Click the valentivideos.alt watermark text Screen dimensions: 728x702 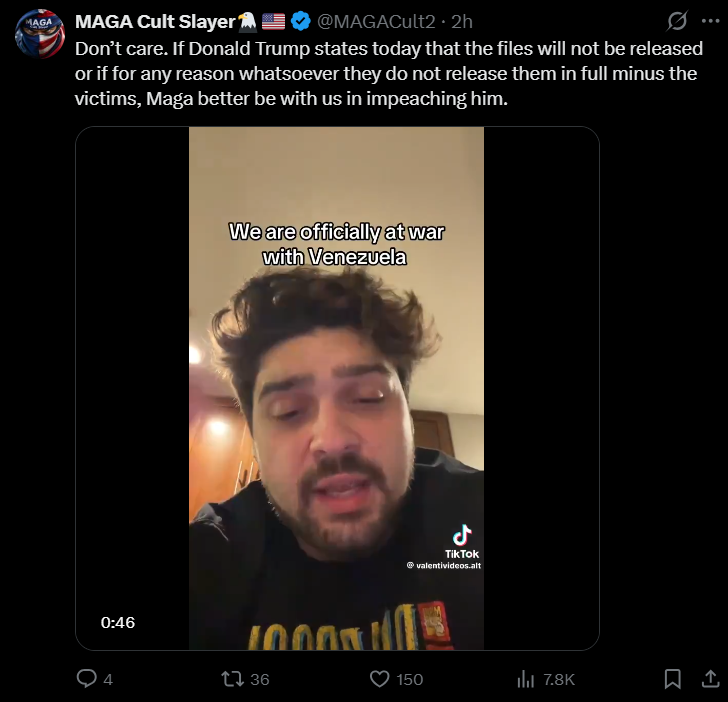pos(444,566)
